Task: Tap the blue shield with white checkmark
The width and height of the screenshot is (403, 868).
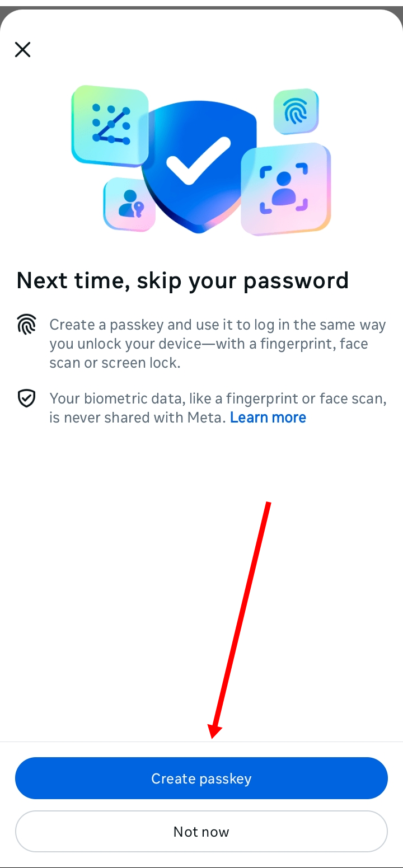Action: [x=199, y=167]
